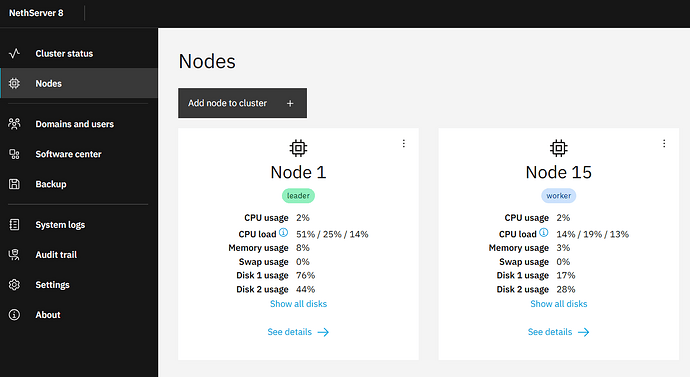Open Audit trail page
Viewport: 690px width, 377px height.
click(x=79, y=255)
